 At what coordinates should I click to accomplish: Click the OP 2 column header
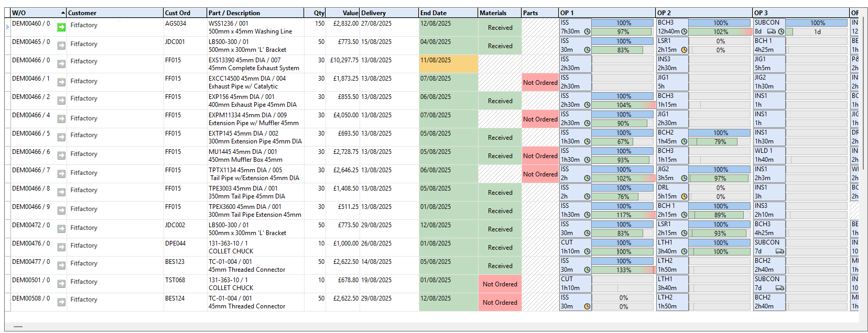coord(703,13)
